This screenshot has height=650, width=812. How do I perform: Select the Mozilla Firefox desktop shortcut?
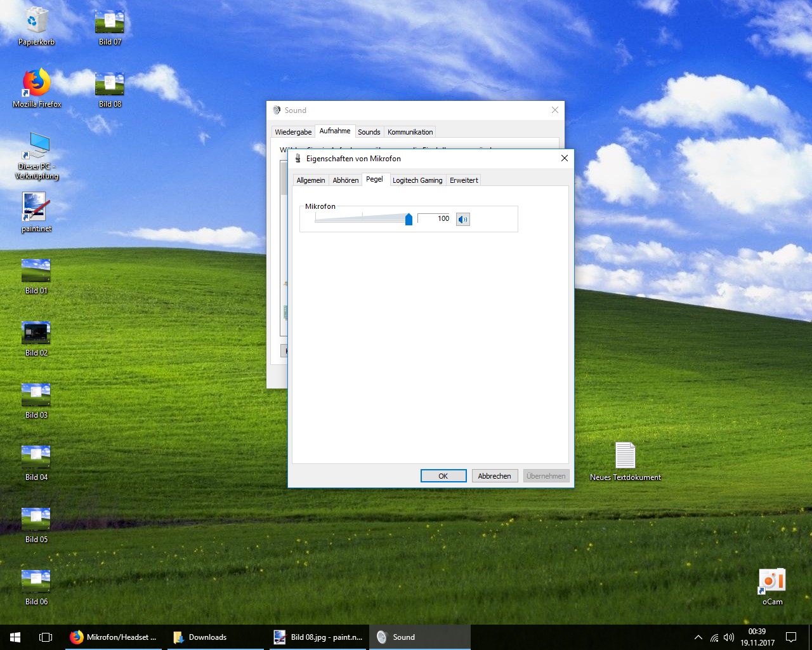point(37,88)
